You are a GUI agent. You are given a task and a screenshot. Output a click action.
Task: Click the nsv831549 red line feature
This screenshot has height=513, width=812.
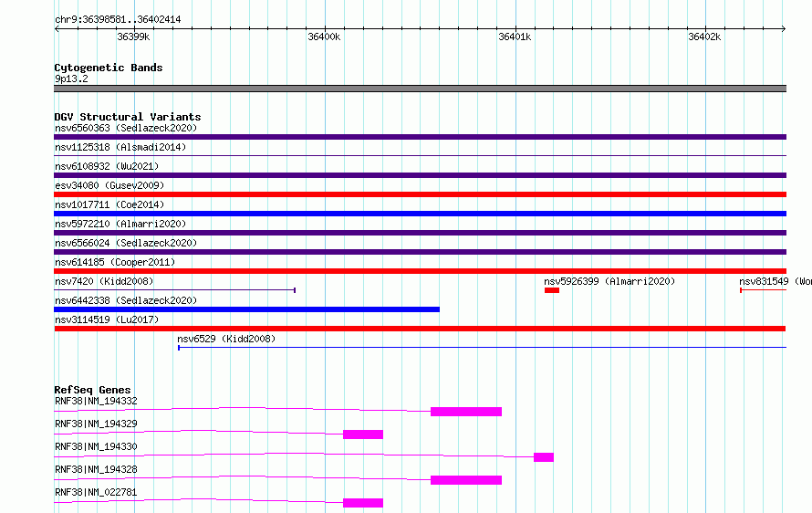[x=764, y=289]
